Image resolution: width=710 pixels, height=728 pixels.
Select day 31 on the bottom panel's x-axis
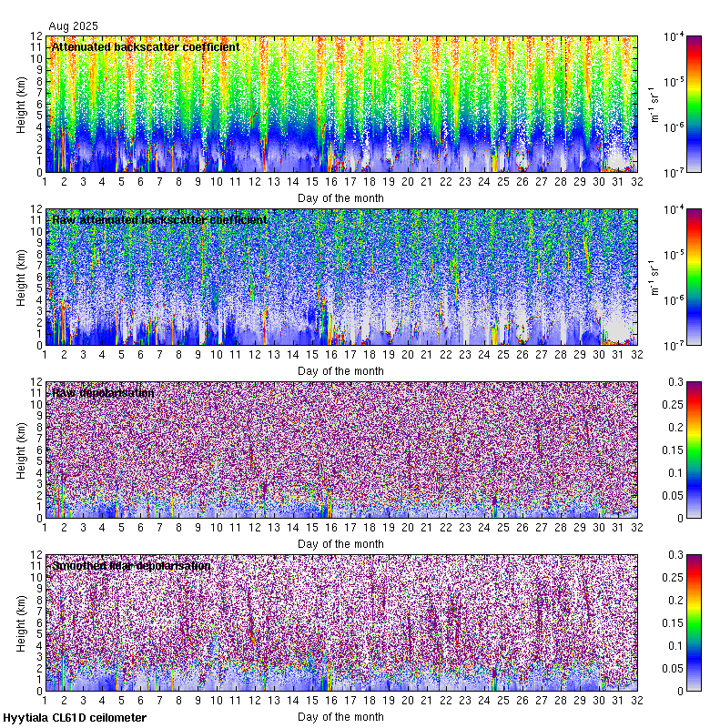pos(618,701)
